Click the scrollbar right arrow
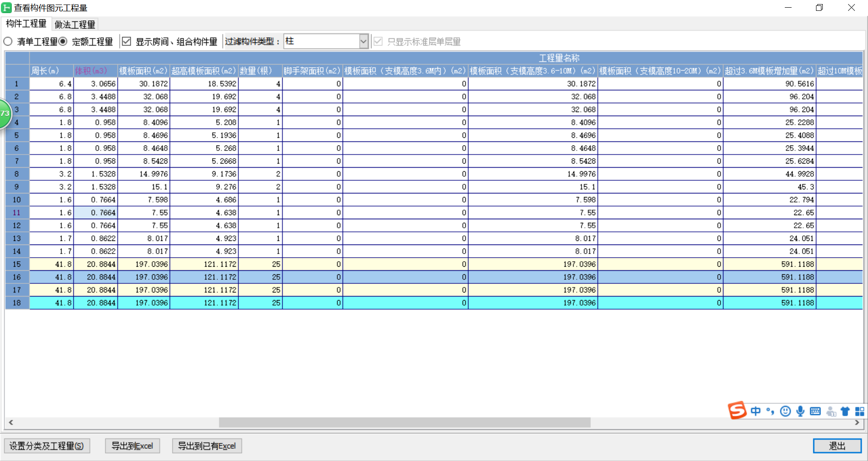Image resolution: width=868 pixels, height=461 pixels. [857, 423]
